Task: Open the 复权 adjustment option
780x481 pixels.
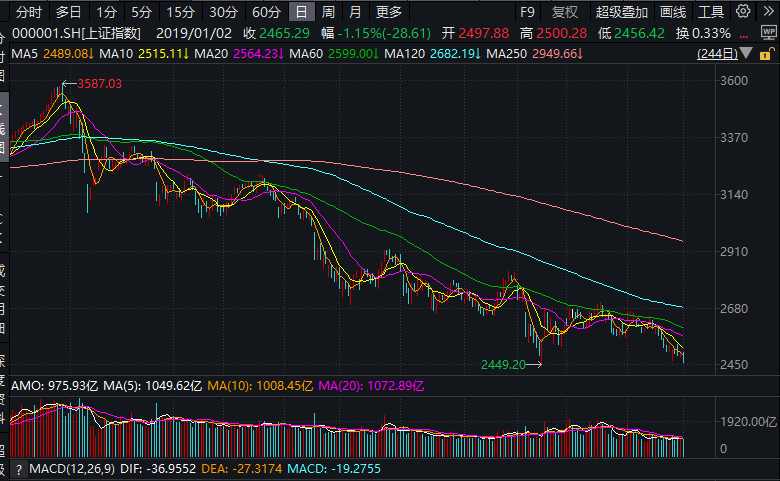Action: tap(565, 12)
